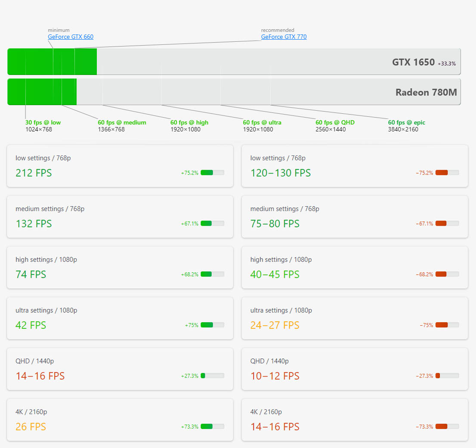Click the Radeon 780M label
The width and height of the screenshot is (476, 448).
426,92
